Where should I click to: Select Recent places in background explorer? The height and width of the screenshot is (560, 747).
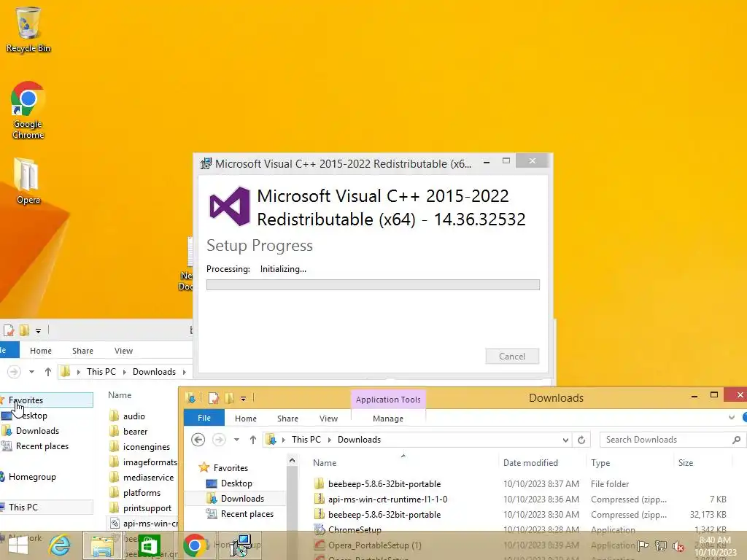(42, 446)
